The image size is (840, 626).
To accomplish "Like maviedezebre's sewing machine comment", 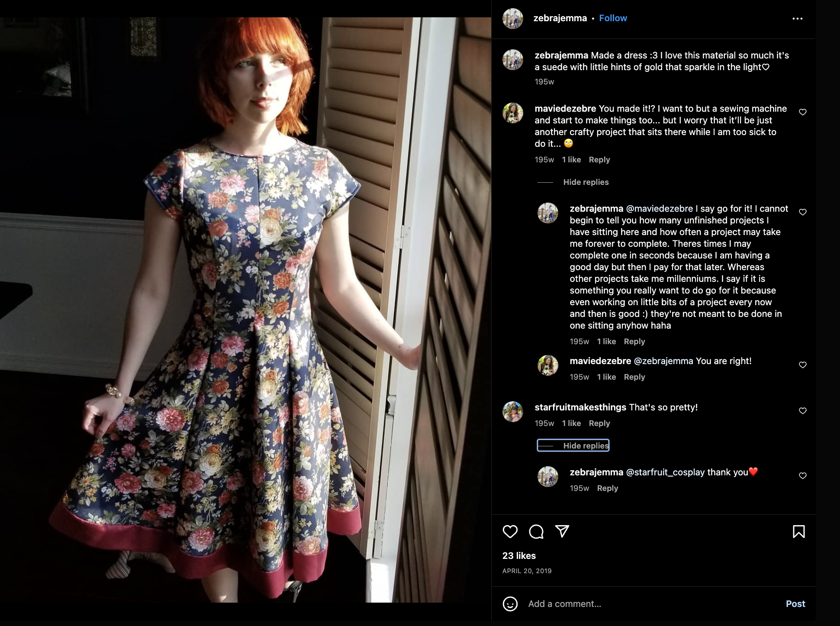I will (802, 112).
